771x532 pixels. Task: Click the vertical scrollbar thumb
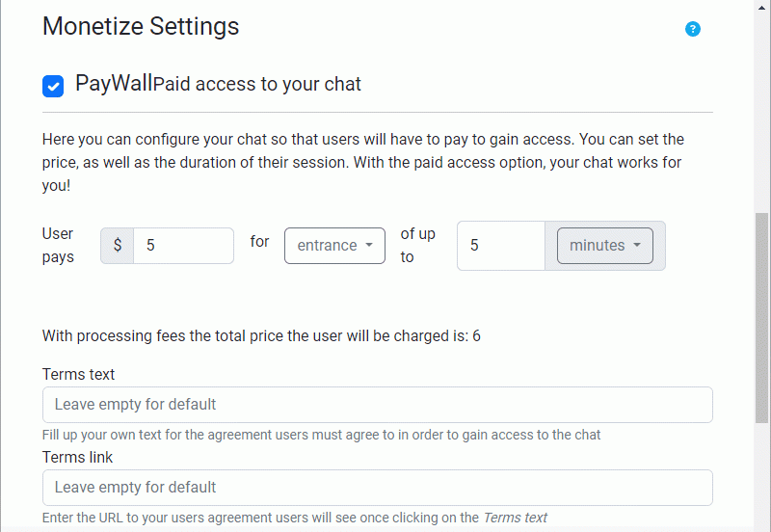tap(762, 318)
